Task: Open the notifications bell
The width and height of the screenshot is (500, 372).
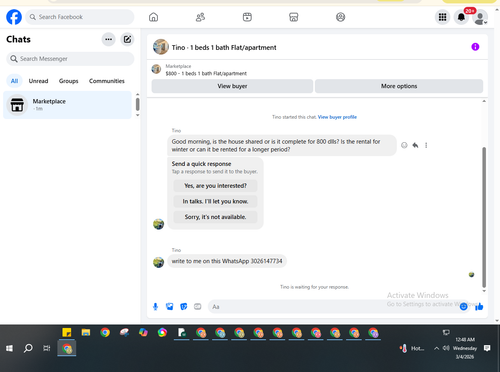Action: pos(461,17)
